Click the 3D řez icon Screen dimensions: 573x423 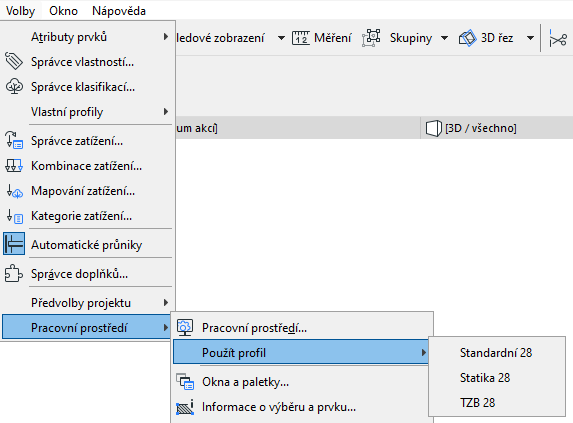pos(467,38)
